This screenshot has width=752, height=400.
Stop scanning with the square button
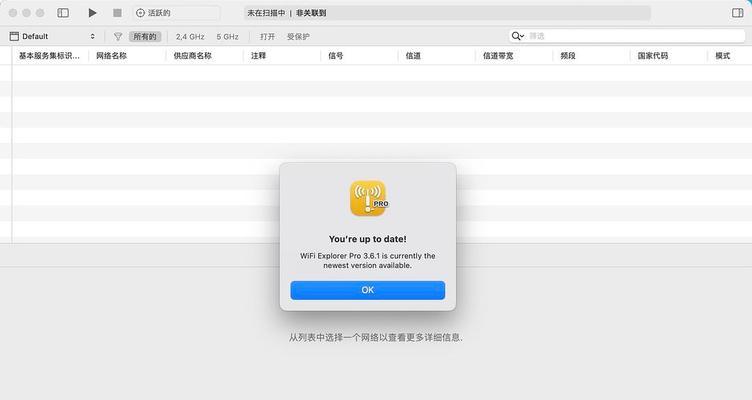[x=117, y=13]
